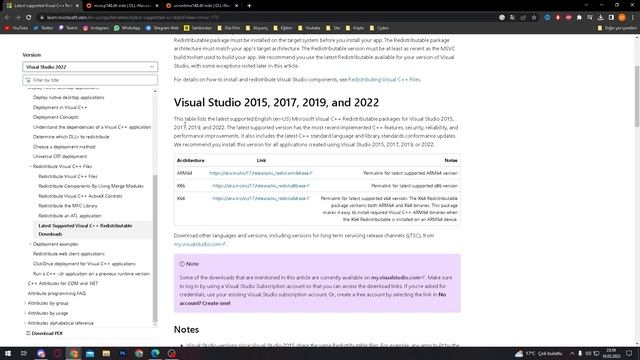
Task: Open Microsoft Edge on the taskbar
Action: coord(155,353)
